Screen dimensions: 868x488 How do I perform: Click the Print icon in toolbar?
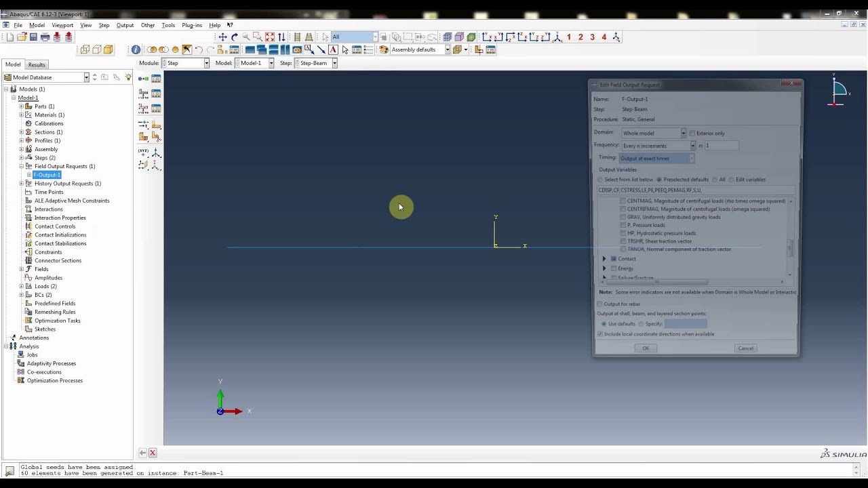tap(45, 37)
